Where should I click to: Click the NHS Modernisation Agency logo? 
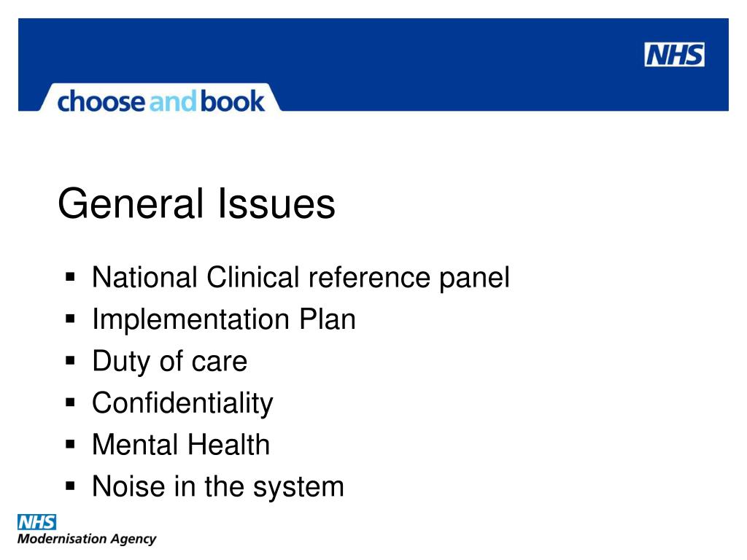(87, 529)
